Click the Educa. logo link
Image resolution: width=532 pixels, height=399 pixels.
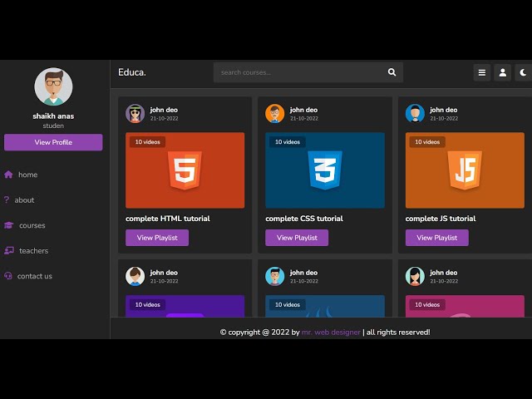132,72
